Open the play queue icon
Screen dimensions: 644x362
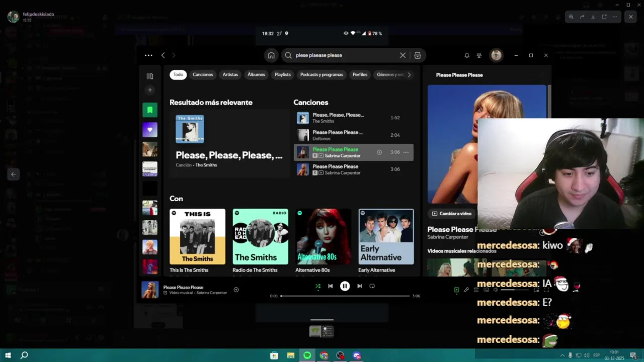click(476, 290)
